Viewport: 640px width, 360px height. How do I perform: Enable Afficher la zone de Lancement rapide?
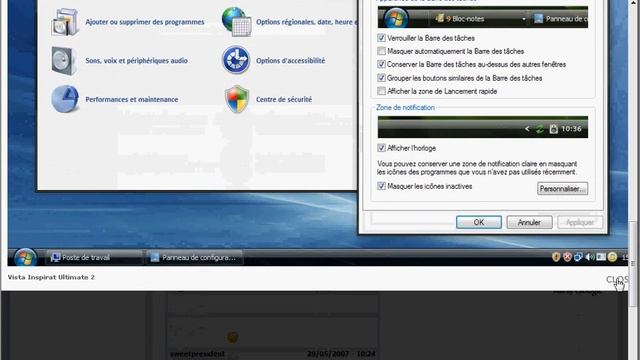[381, 91]
